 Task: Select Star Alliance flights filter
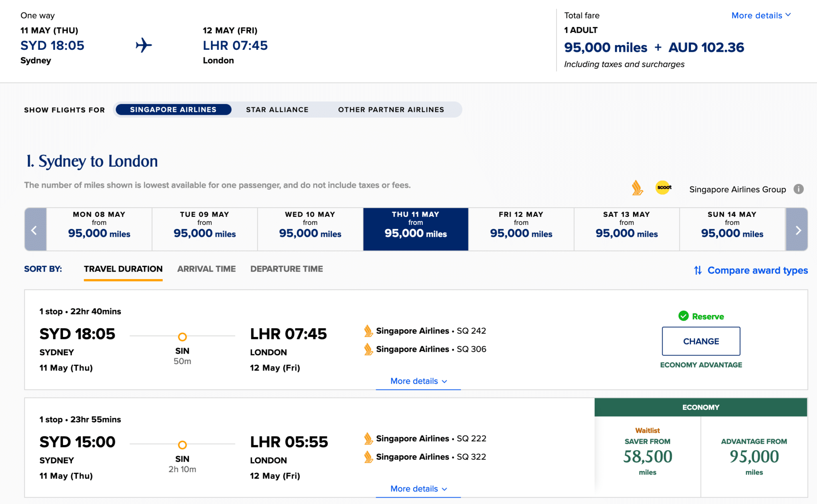point(277,110)
